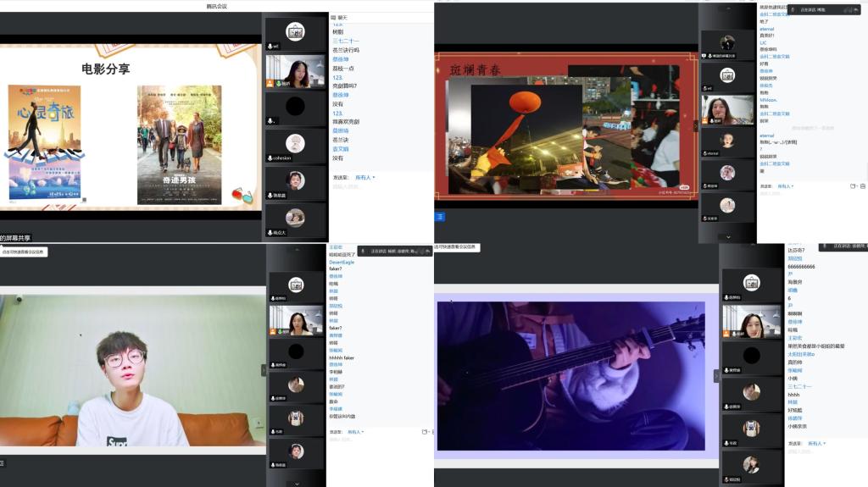Click the chat input field in the movie-sharing meeting
This screenshot has width=868, height=487.
[x=381, y=186]
